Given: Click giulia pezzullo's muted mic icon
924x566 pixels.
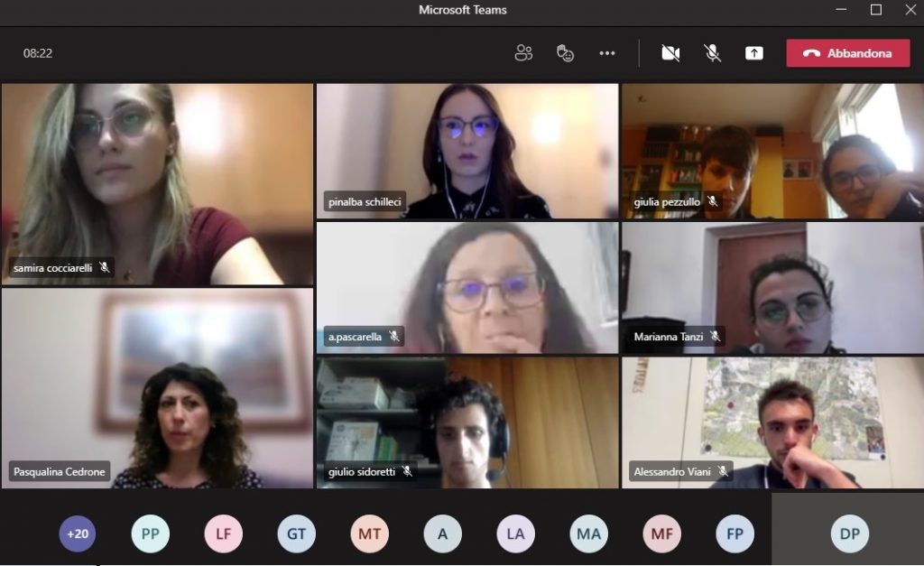Looking at the screenshot, I should (713, 201).
